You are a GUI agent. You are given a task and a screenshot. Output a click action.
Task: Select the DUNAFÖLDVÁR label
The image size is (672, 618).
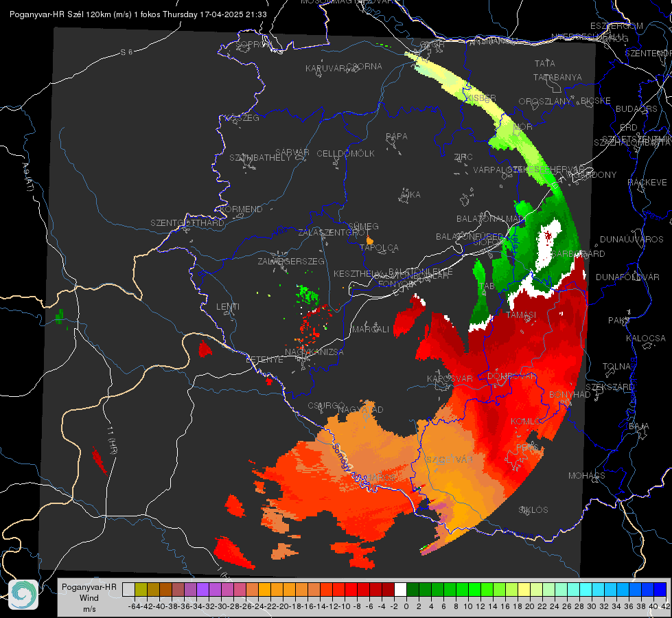(x=627, y=277)
